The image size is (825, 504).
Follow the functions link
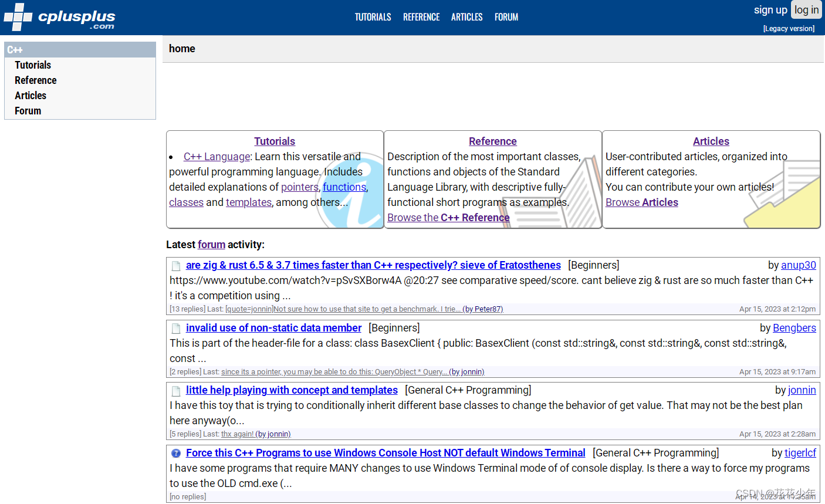pos(344,187)
